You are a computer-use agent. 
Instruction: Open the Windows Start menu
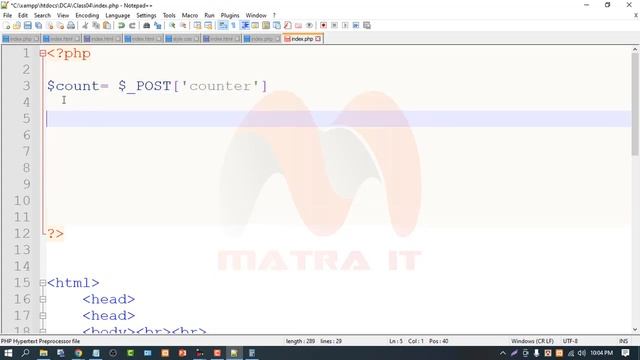(8, 353)
